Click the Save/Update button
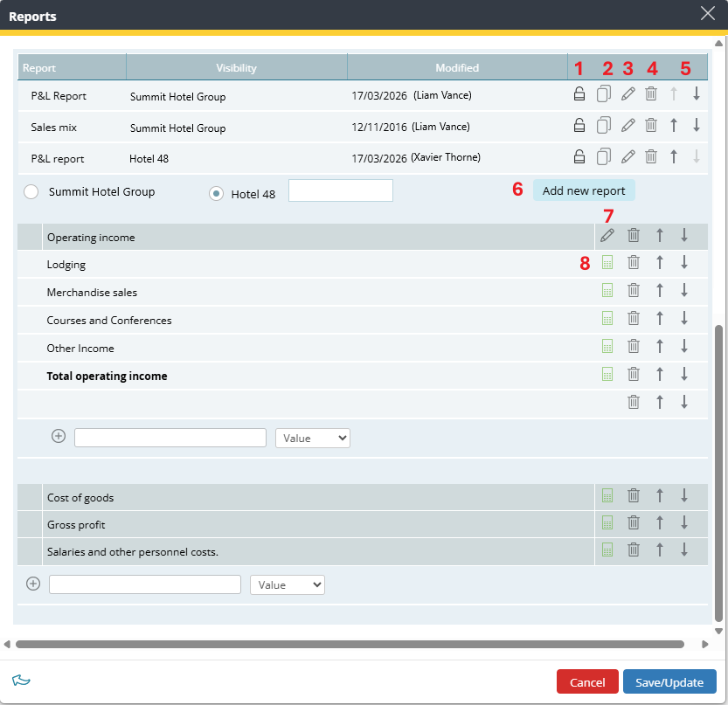The height and width of the screenshot is (705, 728). [x=669, y=681]
